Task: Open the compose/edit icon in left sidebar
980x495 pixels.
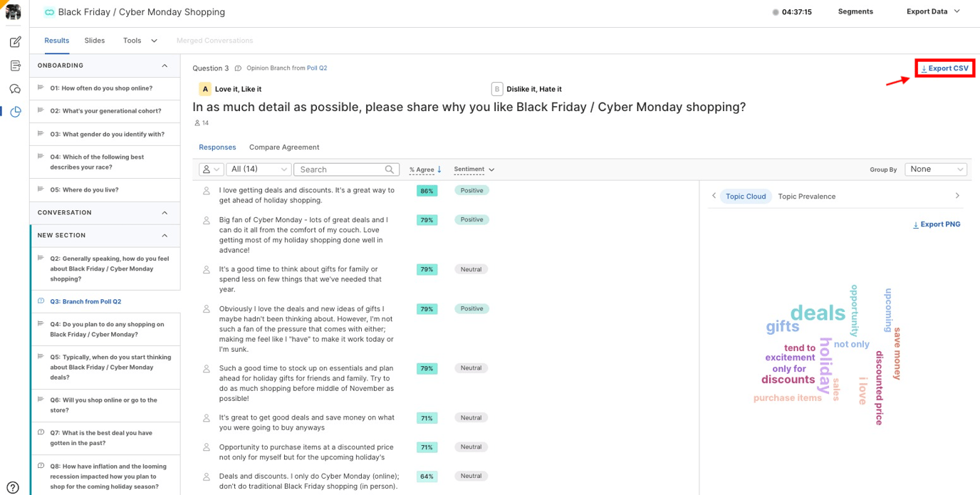Action: [x=15, y=41]
